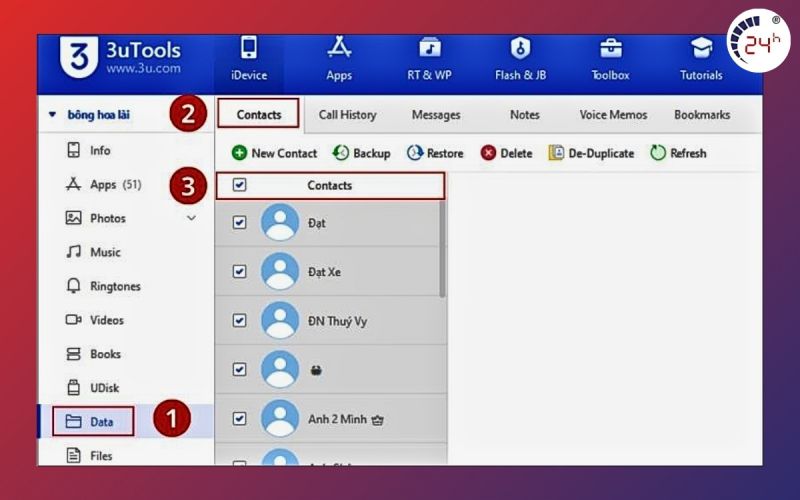Click Backup contacts button
Screen dimensions: 800x500
pos(361,153)
